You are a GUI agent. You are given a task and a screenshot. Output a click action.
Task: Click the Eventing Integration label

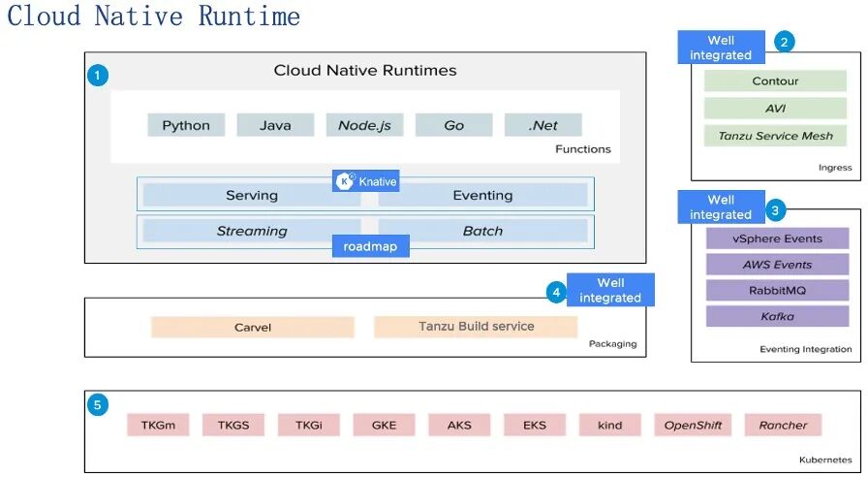coord(806,349)
